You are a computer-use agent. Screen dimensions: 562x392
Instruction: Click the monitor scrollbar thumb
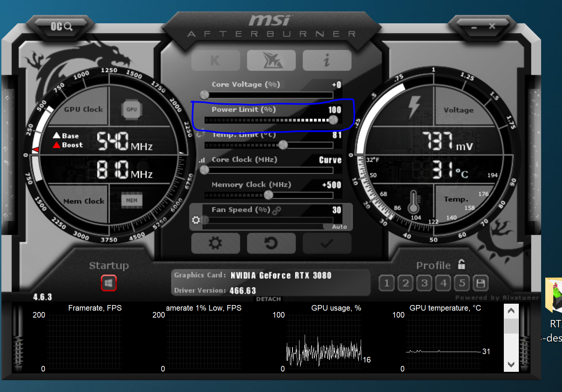coord(511,326)
